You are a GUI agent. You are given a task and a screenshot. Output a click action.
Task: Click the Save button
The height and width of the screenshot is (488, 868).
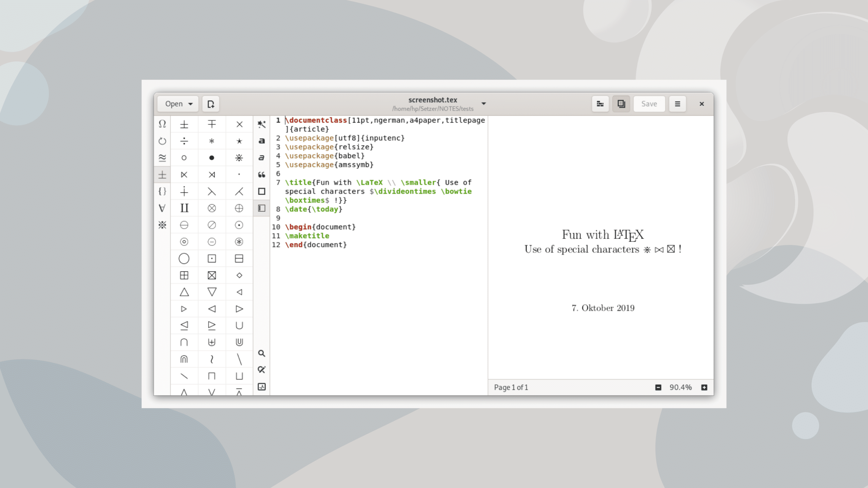point(649,104)
